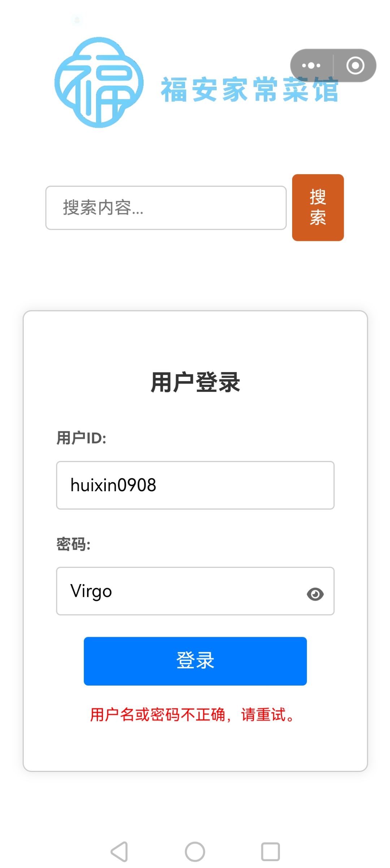Focus the 搜索内容 search box
The height and width of the screenshot is (868, 390).
(166, 208)
